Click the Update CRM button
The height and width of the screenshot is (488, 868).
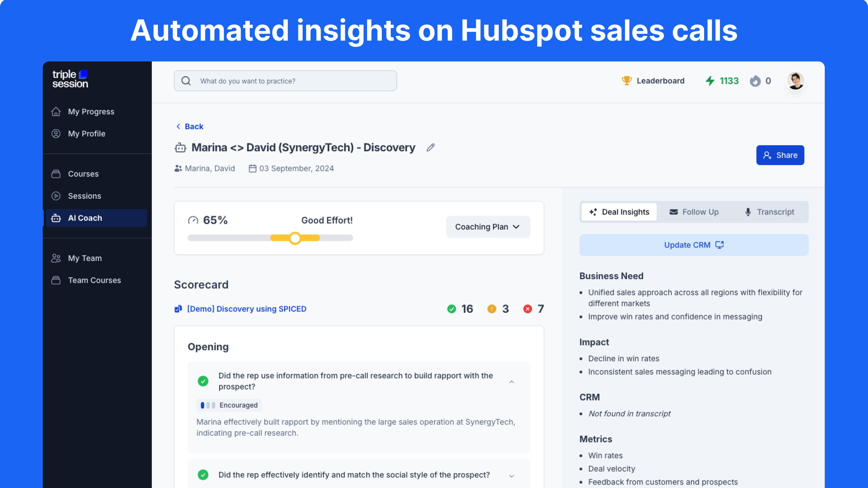point(693,245)
